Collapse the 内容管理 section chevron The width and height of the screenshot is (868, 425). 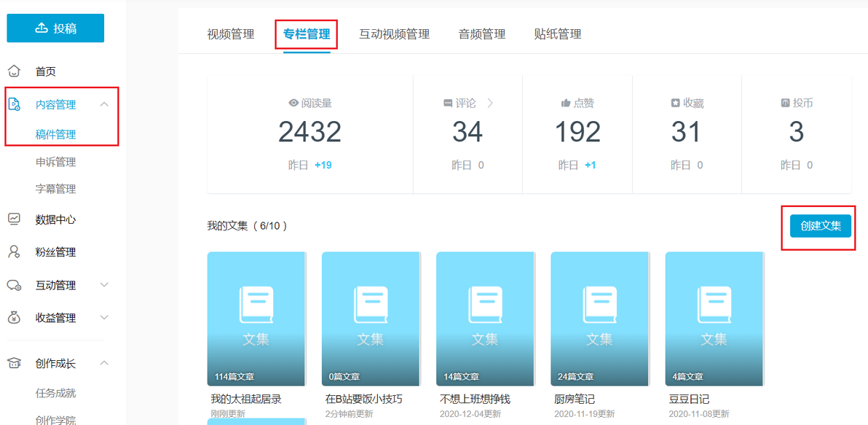[105, 104]
